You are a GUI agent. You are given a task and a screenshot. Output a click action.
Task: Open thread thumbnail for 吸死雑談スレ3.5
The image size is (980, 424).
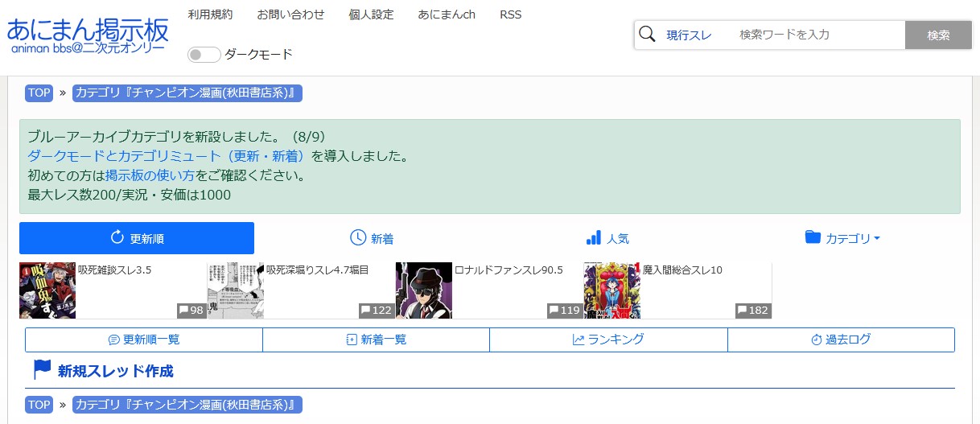click(47, 290)
